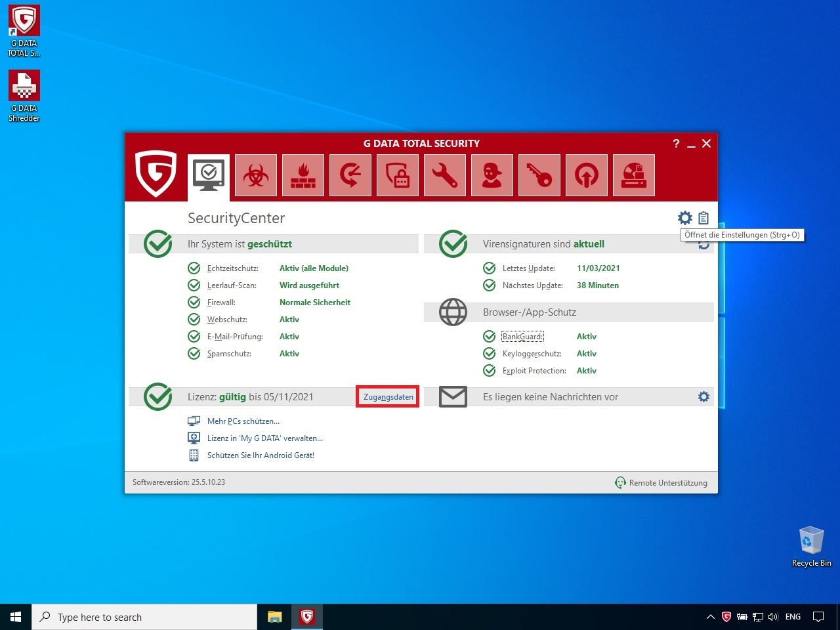Screen dimensions: 840x630
Task: Click 'Aktiv (alle Module)' status value
Action: click(x=314, y=268)
